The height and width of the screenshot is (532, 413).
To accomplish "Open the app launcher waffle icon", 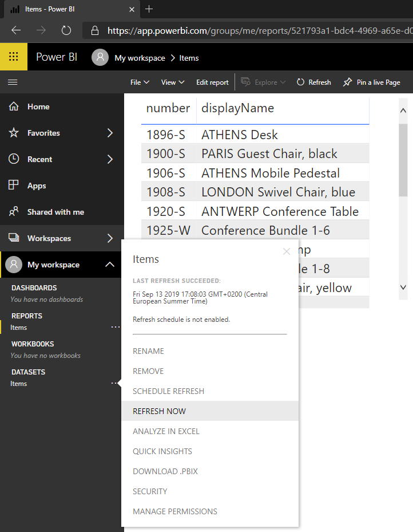I will 14,57.
